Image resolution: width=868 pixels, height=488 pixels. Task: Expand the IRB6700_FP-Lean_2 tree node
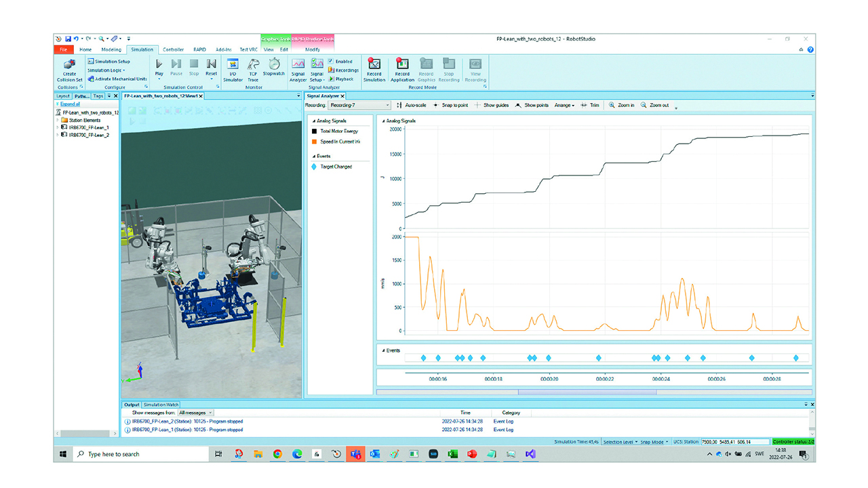(58, 135)
